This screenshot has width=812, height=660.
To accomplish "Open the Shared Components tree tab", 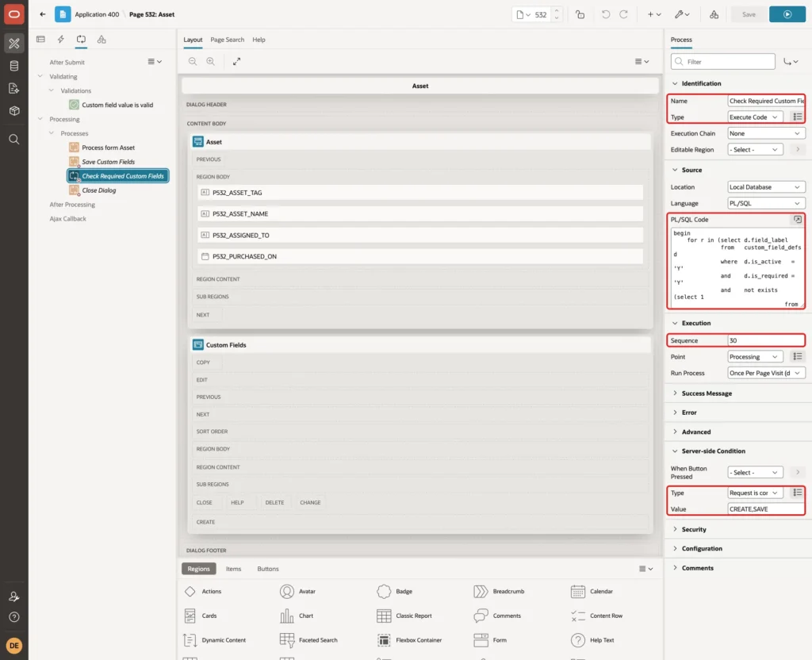I will click(x=101, y=40).
